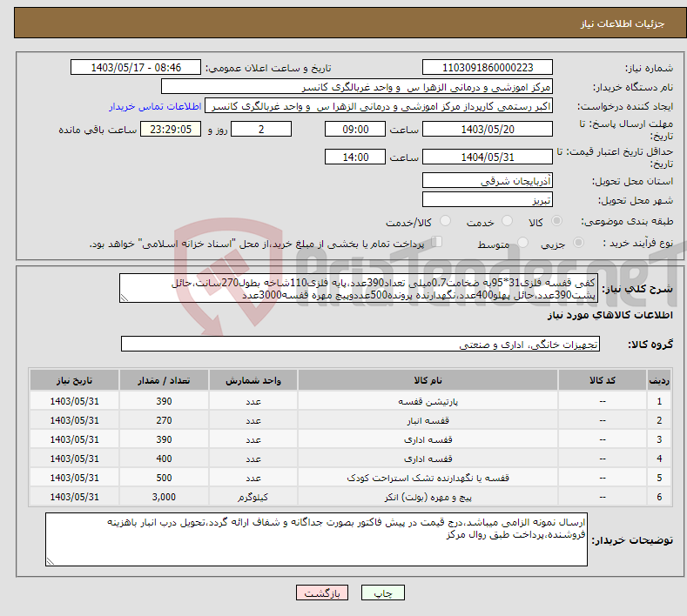Viewport: 687px width, 616px height.
Task: Click the row number 5 cell
Action: (x=659, y=478)
